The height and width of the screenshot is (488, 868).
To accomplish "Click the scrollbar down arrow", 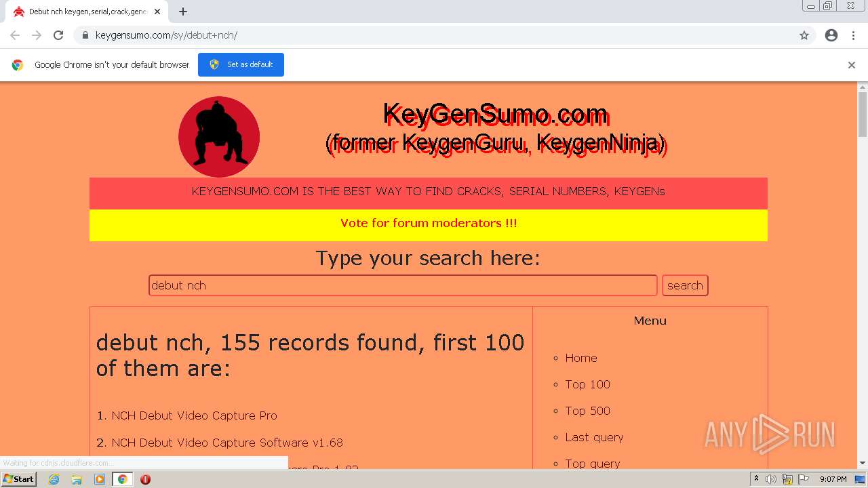I will point(863,463).
